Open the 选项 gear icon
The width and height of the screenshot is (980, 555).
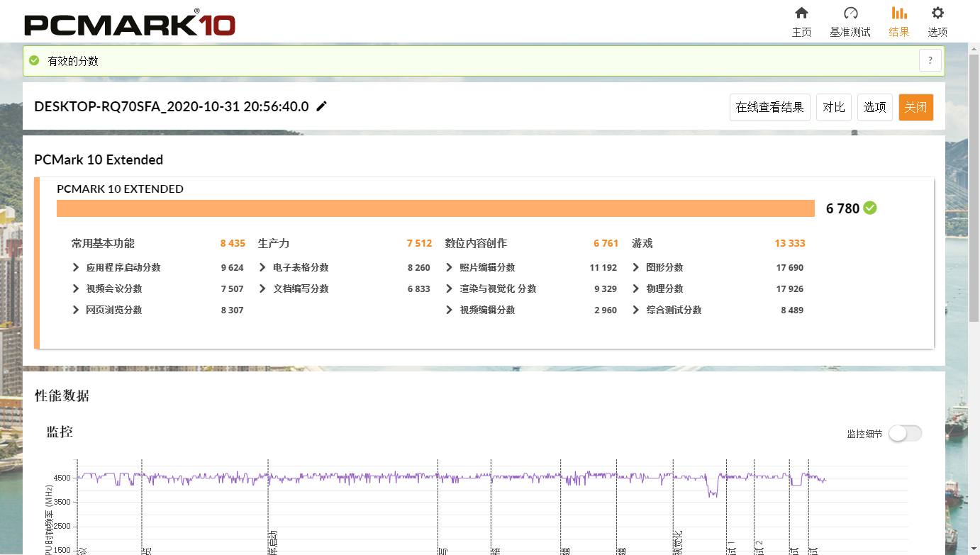tap(937, 13)
